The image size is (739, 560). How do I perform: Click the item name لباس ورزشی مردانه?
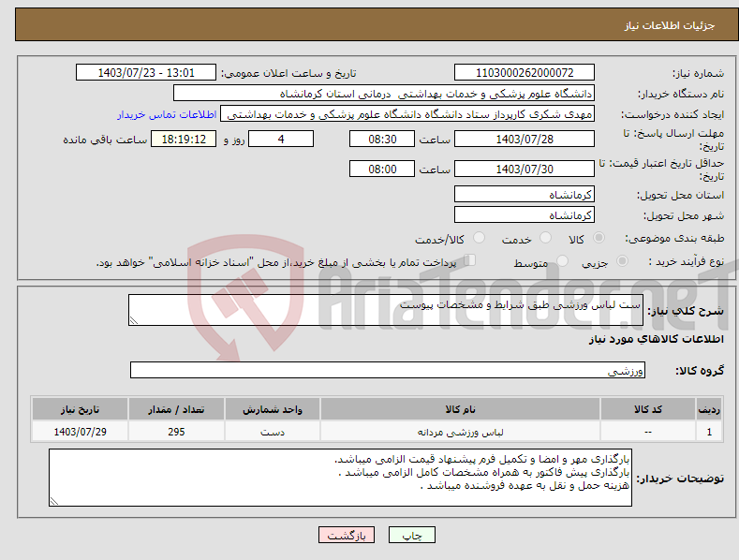pos(460,432)
